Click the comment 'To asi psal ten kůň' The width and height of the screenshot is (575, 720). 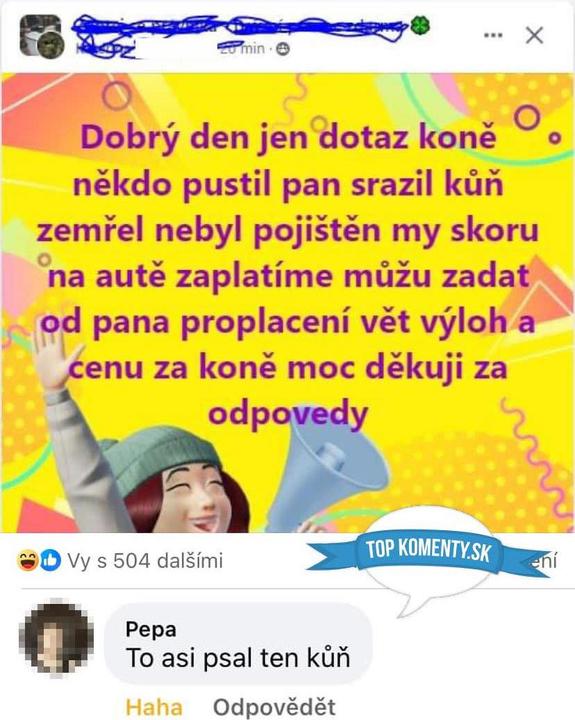[237, 658]
